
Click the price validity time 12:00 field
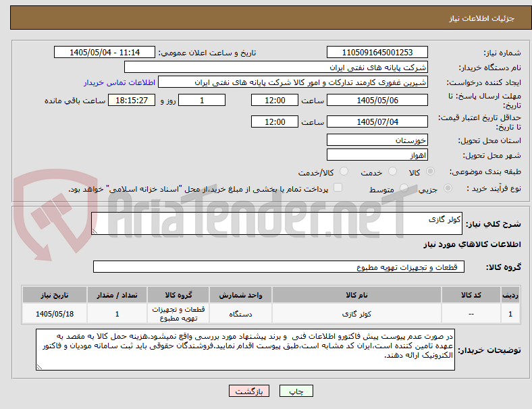pos(275,121)
